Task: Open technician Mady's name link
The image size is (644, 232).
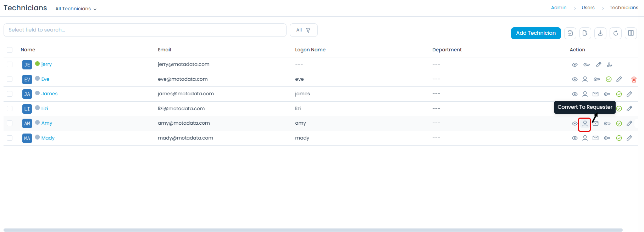Action: (x=48, y=138)
